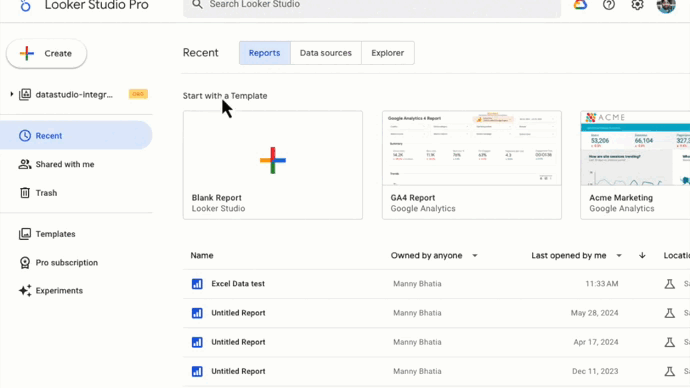Click the Recent clock icon
This screenshot has height=388, width=690.
[x=25, y=135]
